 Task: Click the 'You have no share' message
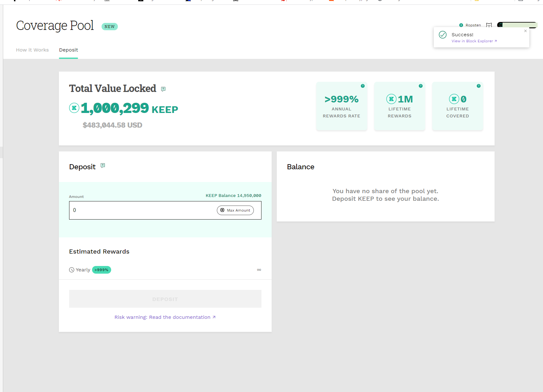tap(386, 195)
